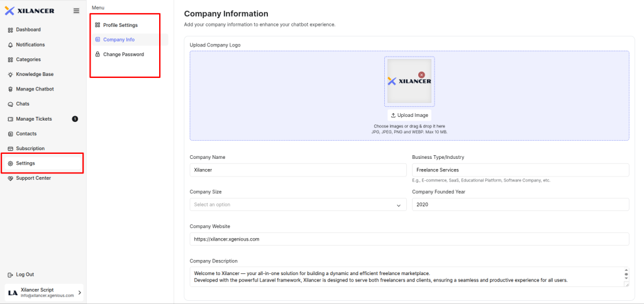
Task: Click the Change Password lock icon
Action: pyautogui.click(x=97, y=54)
